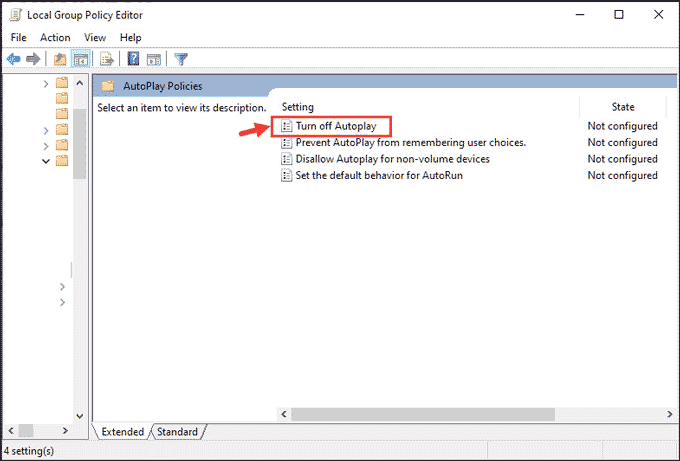Click the settings list horizontal scrollbar thumb
680x461 pixels.
[423, 414]
